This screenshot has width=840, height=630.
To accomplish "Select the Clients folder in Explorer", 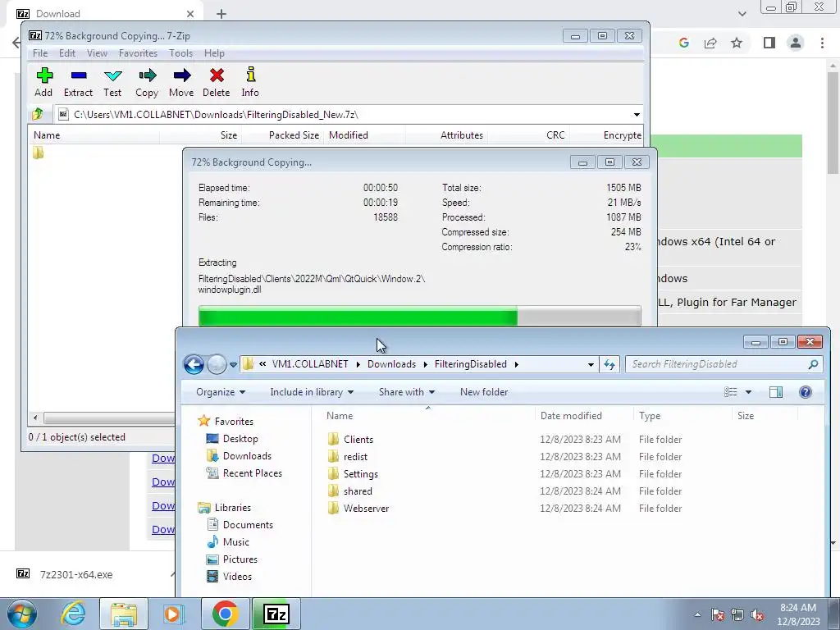I will [358, 440].
